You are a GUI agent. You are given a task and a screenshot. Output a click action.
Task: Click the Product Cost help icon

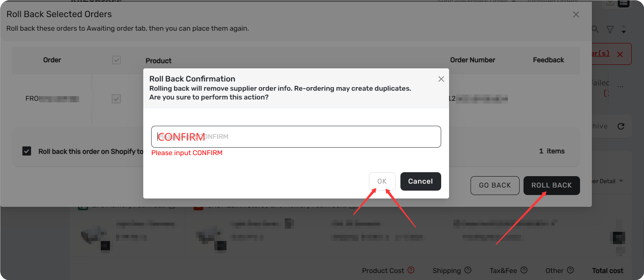point(411,270)
